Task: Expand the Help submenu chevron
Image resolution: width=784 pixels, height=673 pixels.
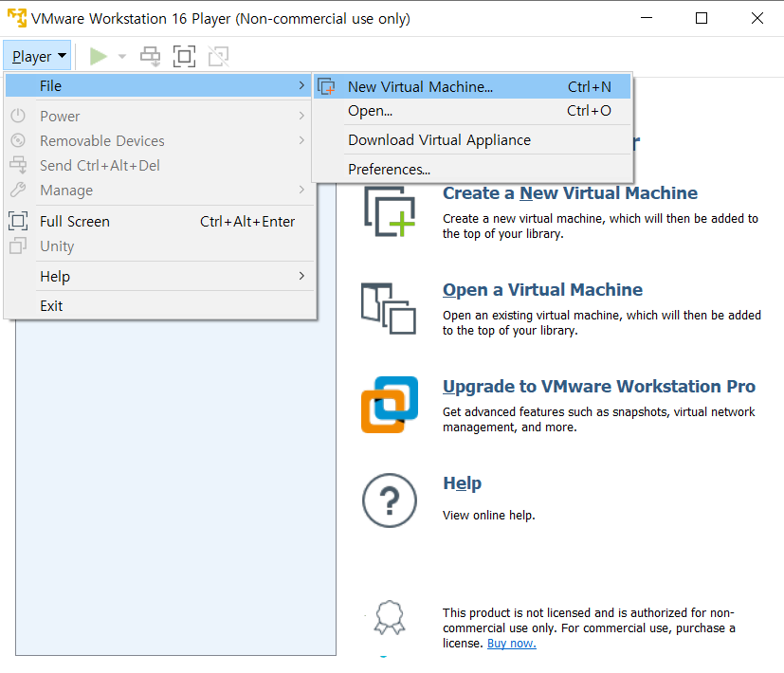Action: coord(301,276)
